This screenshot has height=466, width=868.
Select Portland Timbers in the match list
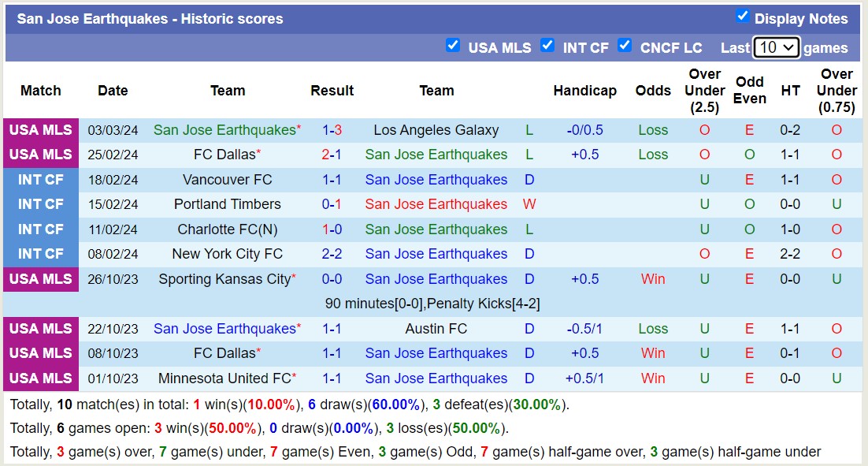228,204
